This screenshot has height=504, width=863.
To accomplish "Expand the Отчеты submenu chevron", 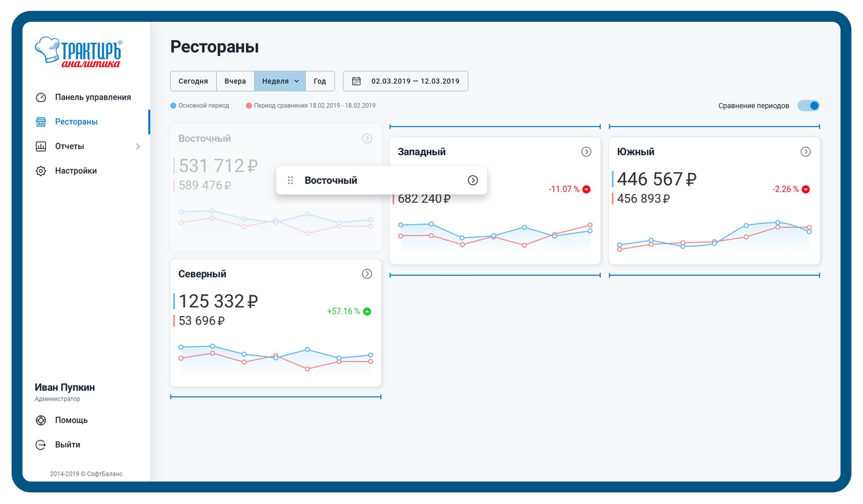I will pyautogui.click(x=138, y=146).
